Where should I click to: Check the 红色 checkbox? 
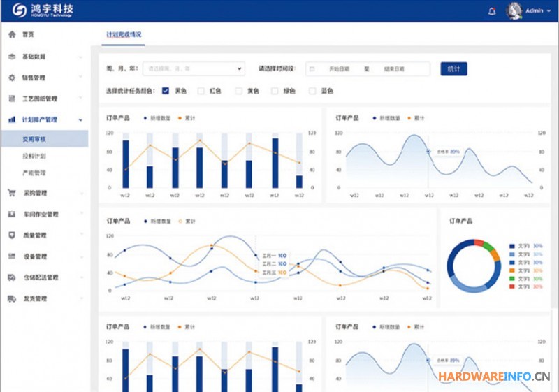point(201,91)
